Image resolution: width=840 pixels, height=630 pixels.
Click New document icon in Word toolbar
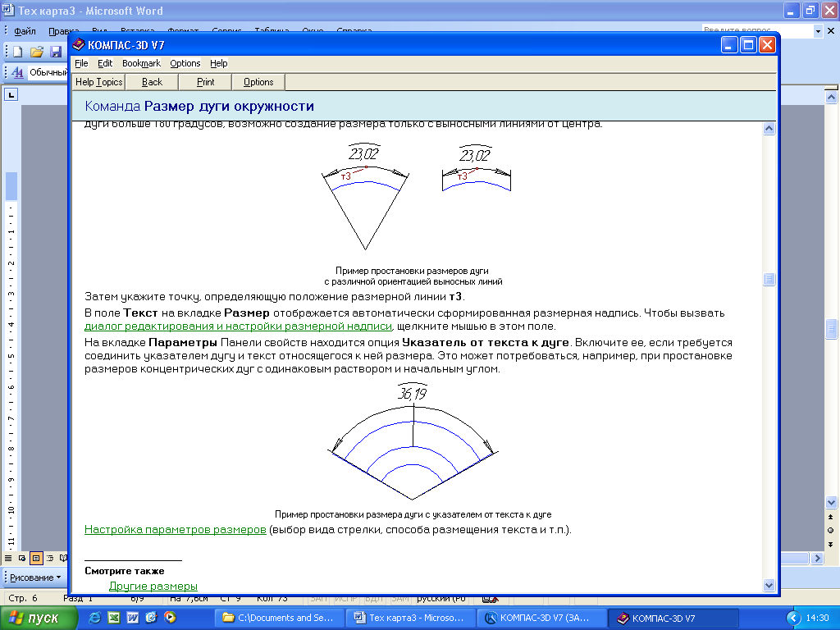[18, 52]
